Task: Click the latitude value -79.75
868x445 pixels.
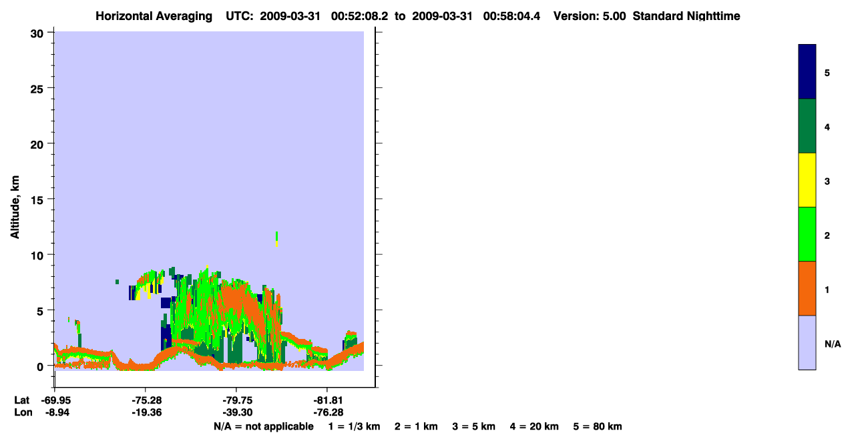Action: (x=236, y=400)
